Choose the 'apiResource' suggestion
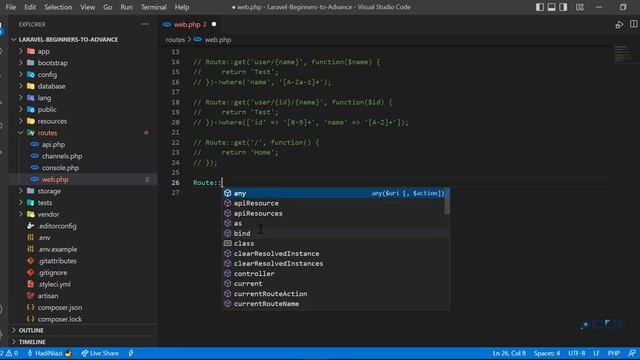 336,203
